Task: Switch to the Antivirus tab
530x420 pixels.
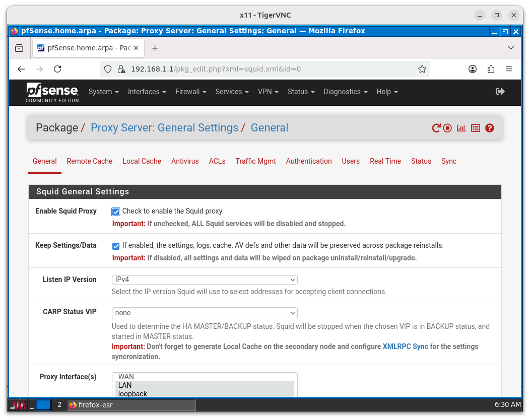Action: click(x=185, y=161)
